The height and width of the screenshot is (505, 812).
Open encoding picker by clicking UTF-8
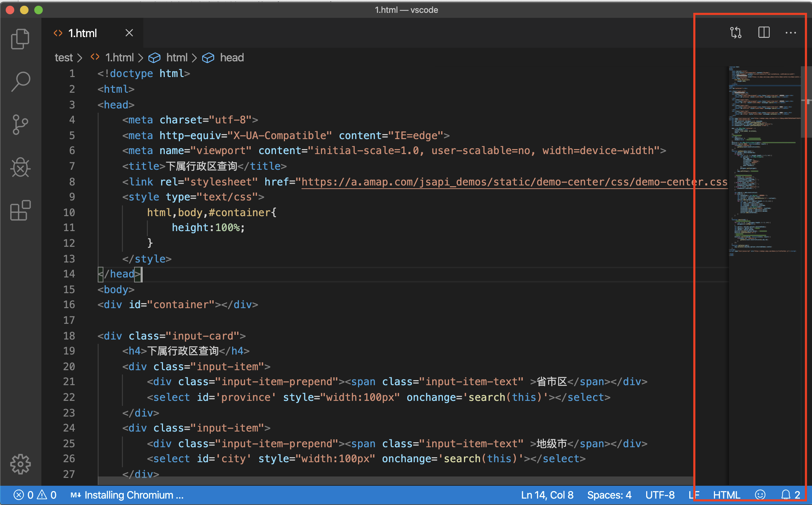coord(660,495)
